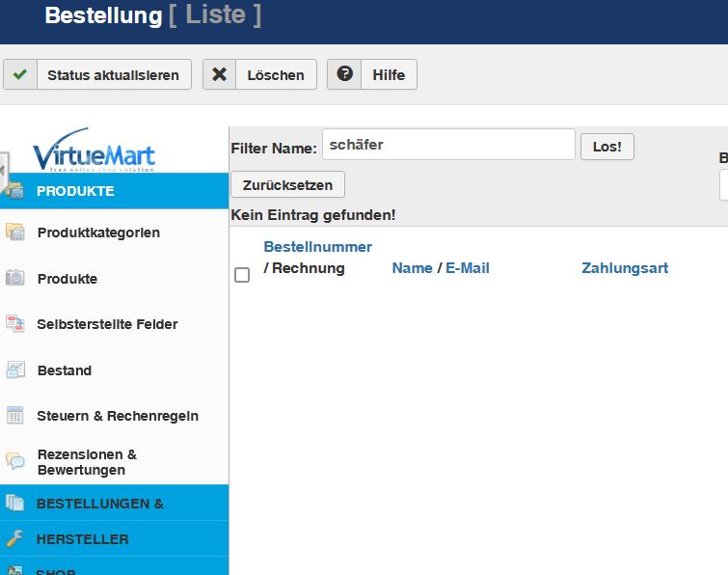Click the Rezensionen speech bubble icon

[x=15, y=461]
